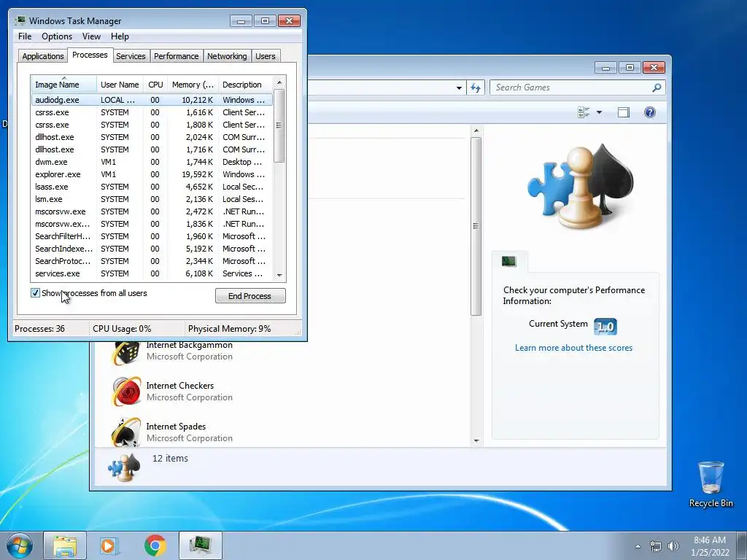Open the Options menu in Task Manager
This screenshot has width=747, height=560.
tap(57, 36)
